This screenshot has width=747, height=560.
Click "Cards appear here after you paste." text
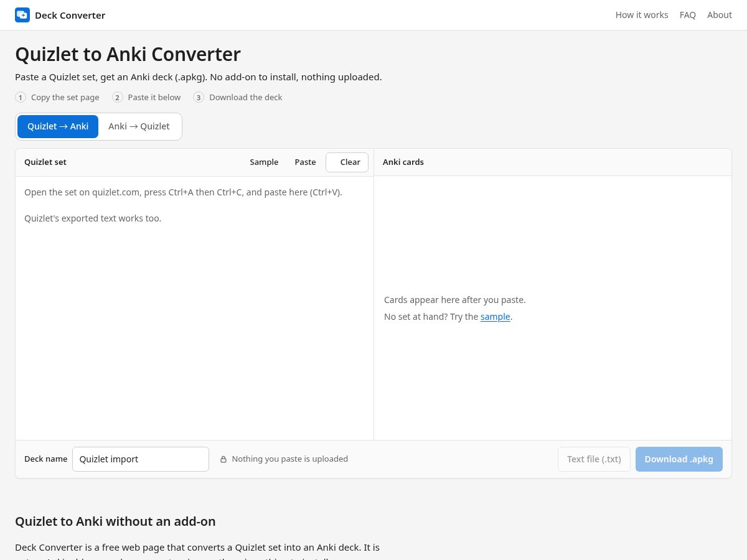[x=455, y=300]
